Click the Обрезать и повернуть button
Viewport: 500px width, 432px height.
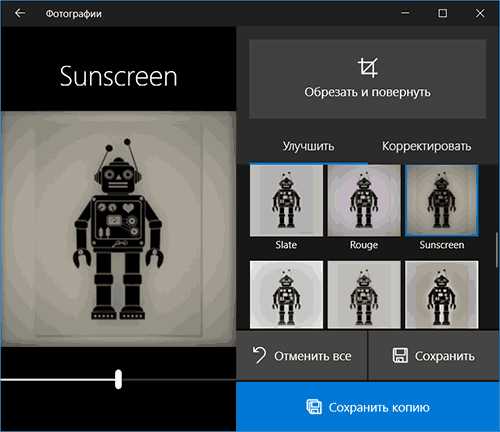click(x=368, y=79)
